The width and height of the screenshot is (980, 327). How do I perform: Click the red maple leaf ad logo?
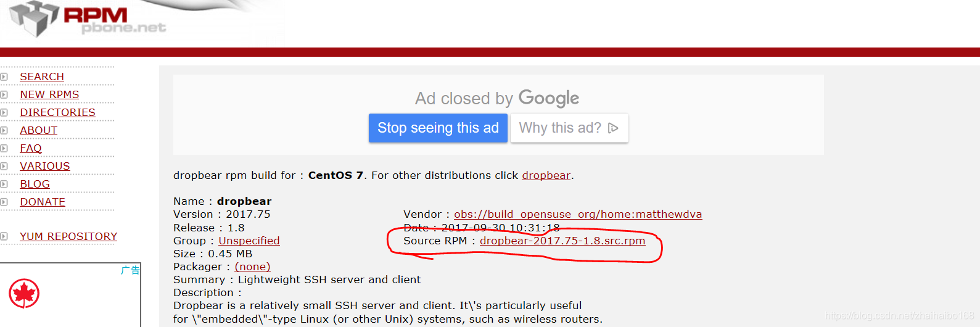[x=24, y=294]
